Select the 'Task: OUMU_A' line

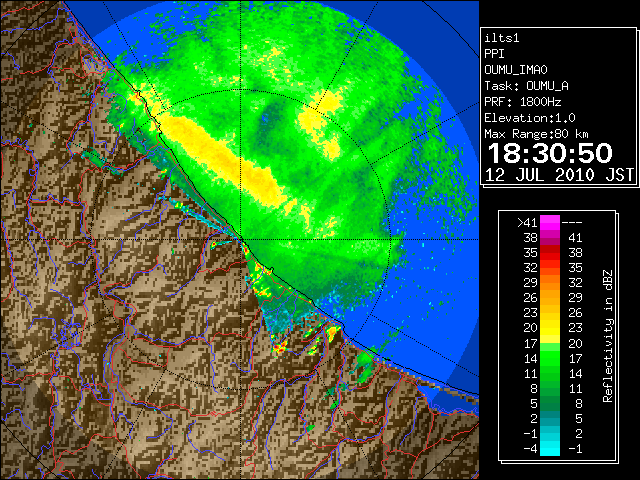tap(526, 86)
